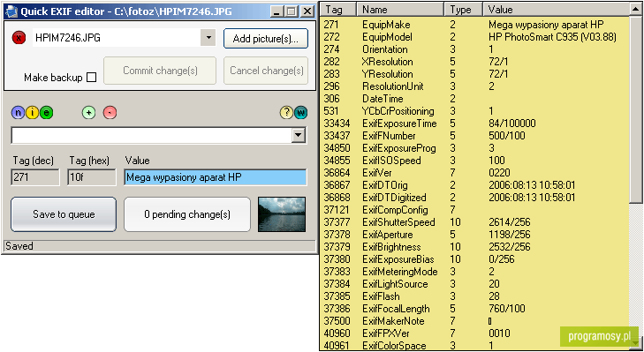The height and width of the screenshot is (352, 644).
Task: Select the ExifFlash row
Action: (474, 296)
